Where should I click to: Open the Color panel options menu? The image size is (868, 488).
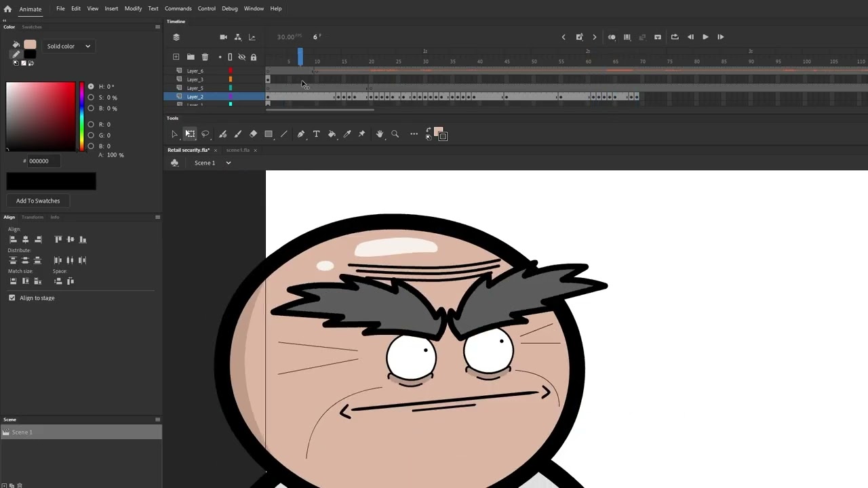point(157,27)
